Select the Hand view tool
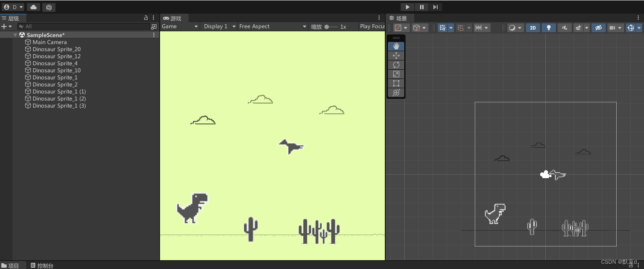 click(x=396, y=46)
